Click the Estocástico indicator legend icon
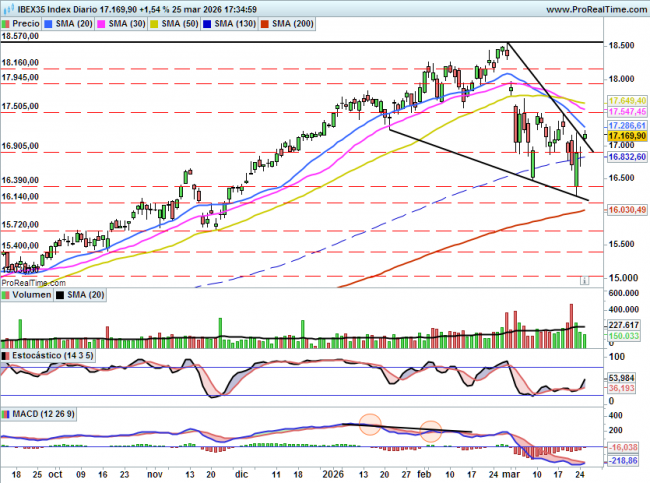 click(x=6, y=356)
